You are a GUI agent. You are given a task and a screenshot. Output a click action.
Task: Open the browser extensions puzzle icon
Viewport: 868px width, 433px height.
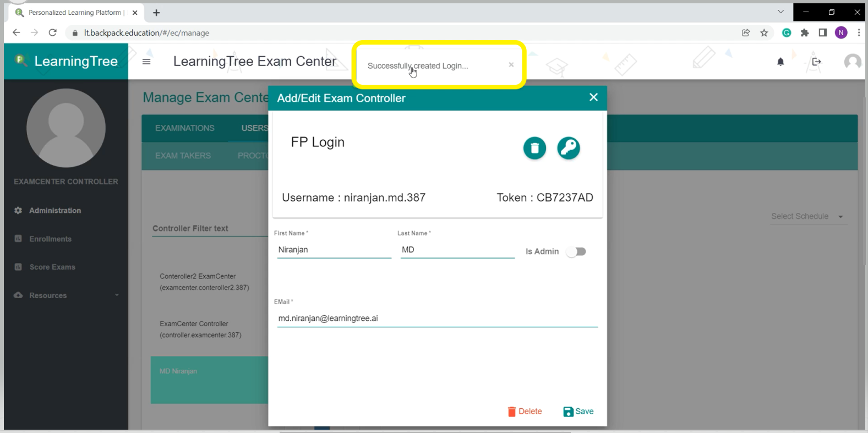[x=805, y=33]
